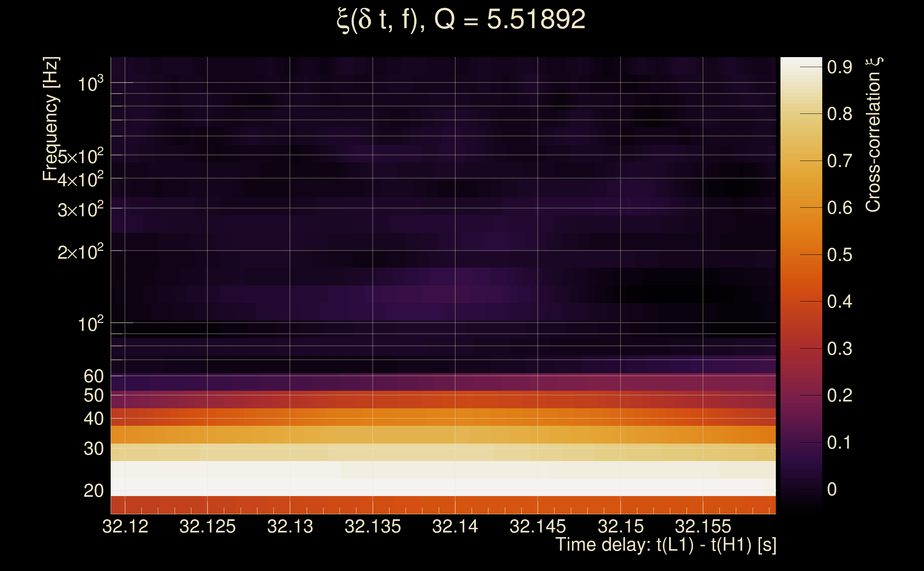924x571 pixels.
Task: Click the 0.7 colorbar tick label
Action: (x=839, y=161)
